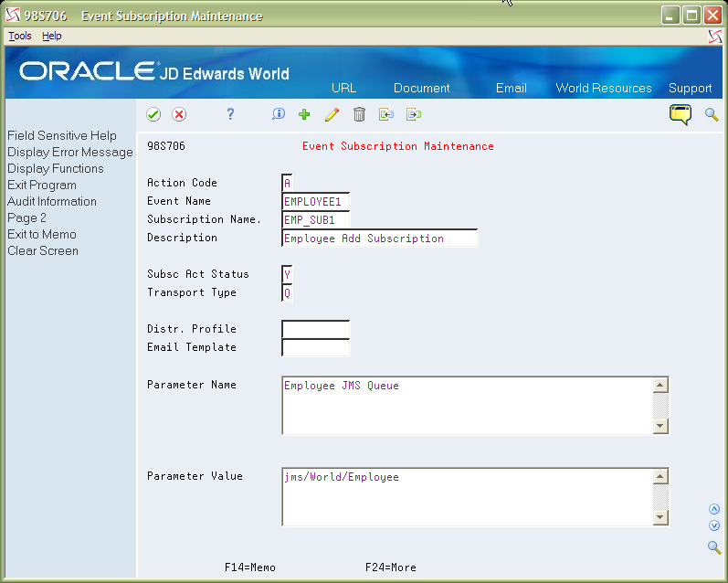This screenshot has width=728, height=583.
Task: Click the red X cancel icon
Action: 179,114
